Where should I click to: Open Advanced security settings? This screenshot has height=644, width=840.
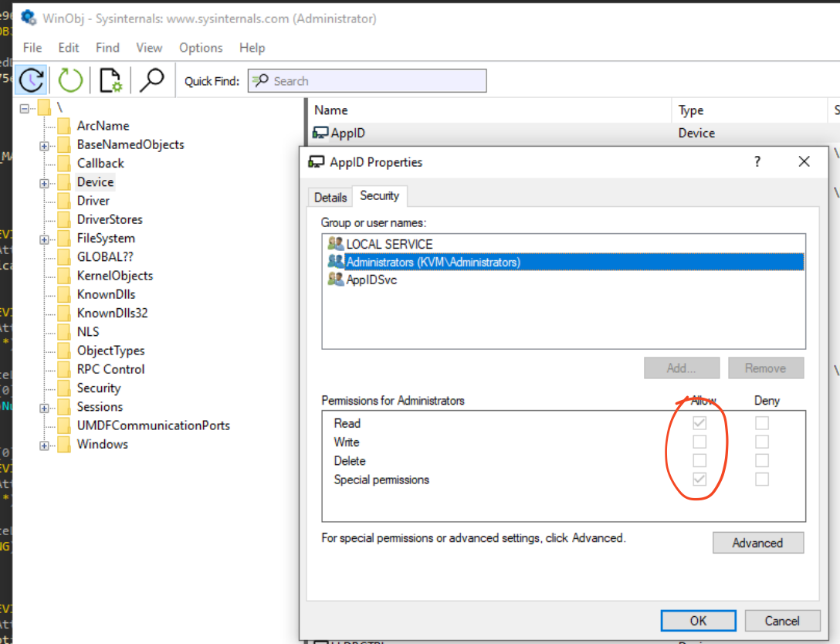click(x=757, y=543)
